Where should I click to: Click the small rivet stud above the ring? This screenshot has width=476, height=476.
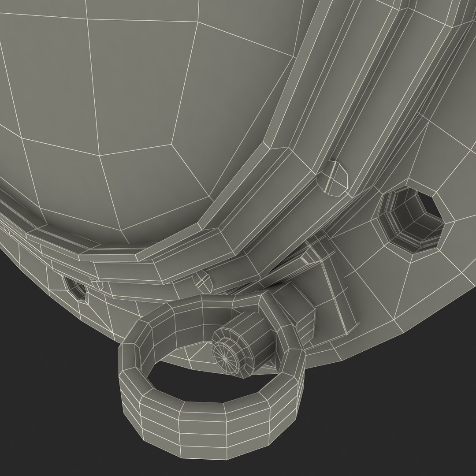click(x=203, y=281)
